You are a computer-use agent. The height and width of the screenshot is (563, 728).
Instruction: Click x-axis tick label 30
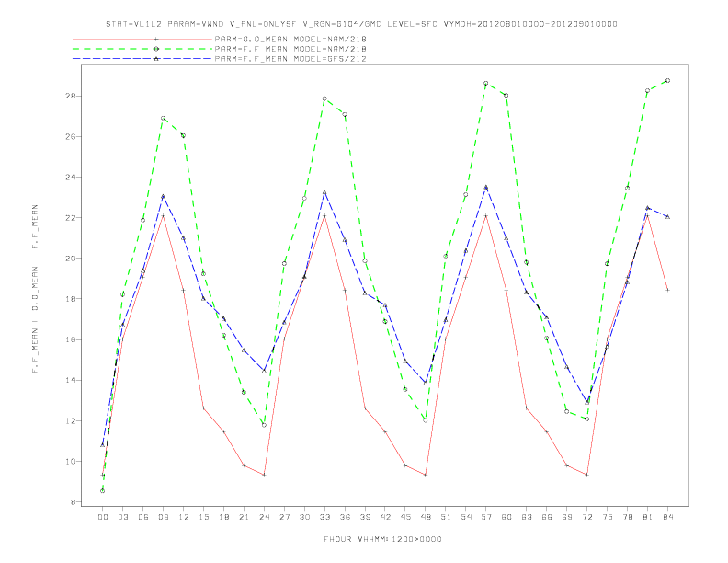tap(304, 517)
